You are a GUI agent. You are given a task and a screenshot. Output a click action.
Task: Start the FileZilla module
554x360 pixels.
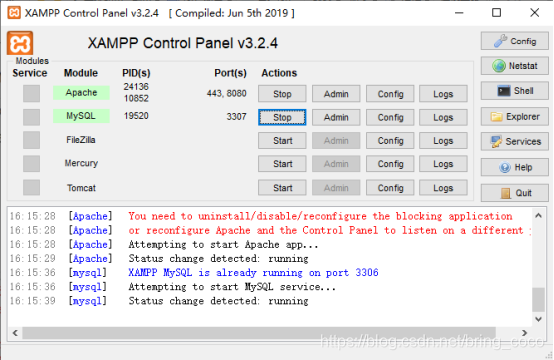click(282, 141)
